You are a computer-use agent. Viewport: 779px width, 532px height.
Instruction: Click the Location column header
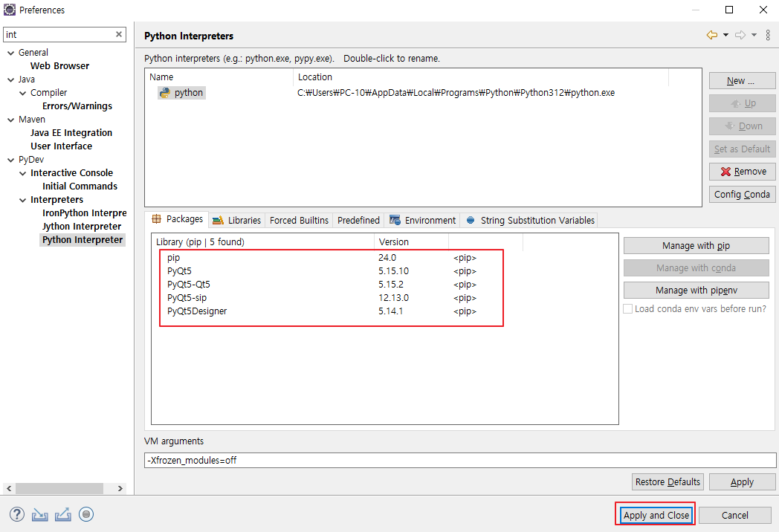481,77
